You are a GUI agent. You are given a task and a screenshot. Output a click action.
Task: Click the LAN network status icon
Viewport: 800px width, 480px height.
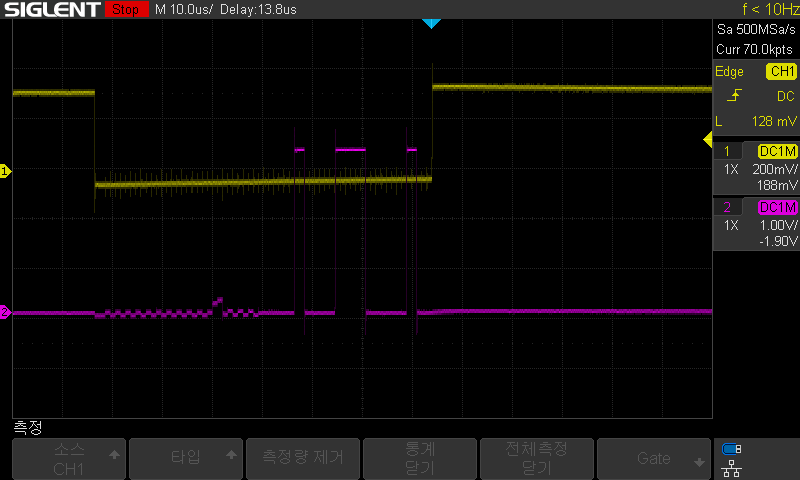click(x=731, y=468)
